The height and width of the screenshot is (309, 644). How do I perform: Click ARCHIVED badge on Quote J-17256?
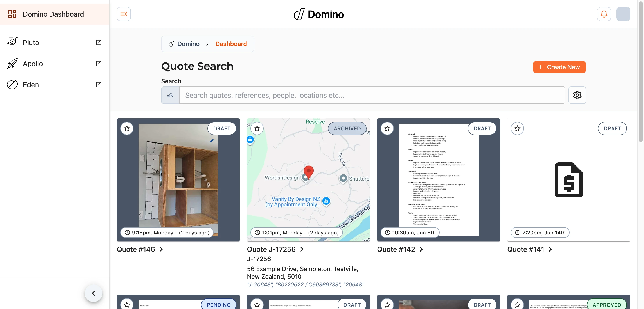click(347, 128)
